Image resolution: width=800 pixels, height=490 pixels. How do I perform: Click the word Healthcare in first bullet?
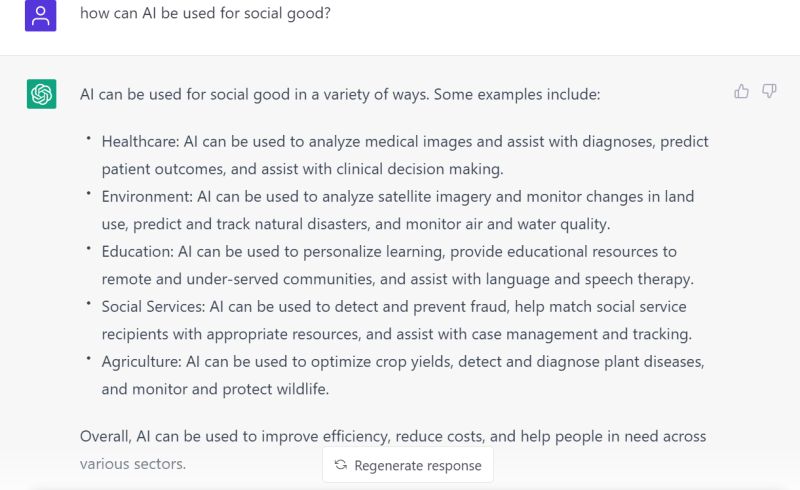tap(140, 141)
